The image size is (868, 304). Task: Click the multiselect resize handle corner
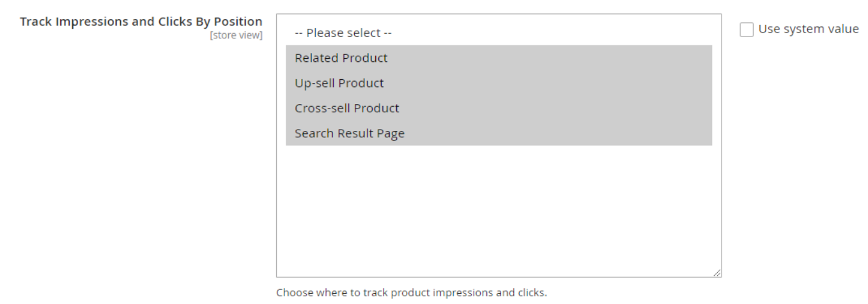point(718,273)
